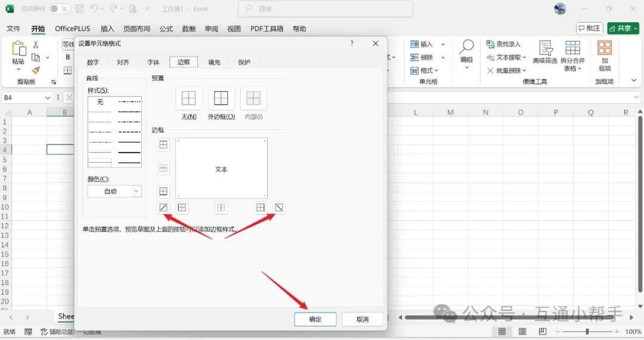
Task: Select row 10 header
Action: coord(5,207)
